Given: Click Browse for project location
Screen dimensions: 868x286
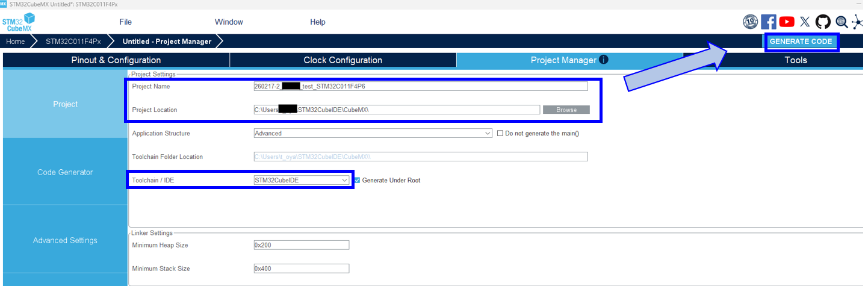Looking at the screenshot, I should coord(566,110).
